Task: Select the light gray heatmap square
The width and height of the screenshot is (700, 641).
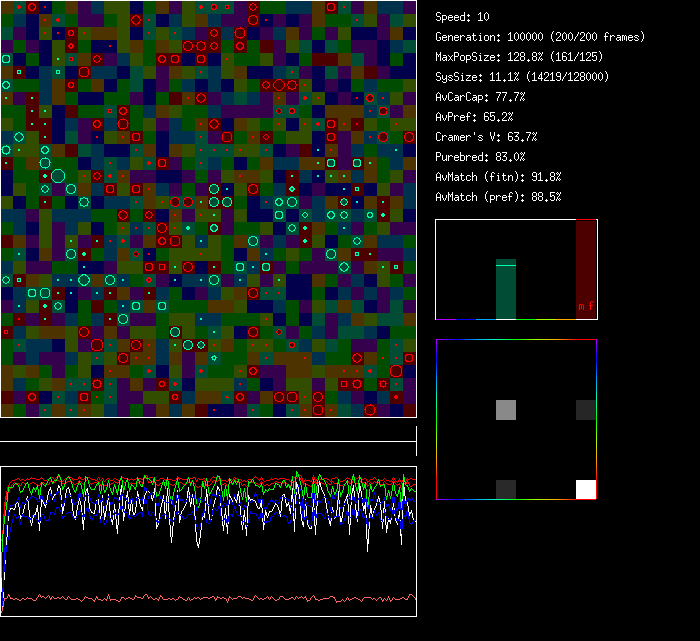Action: [506, 409]
